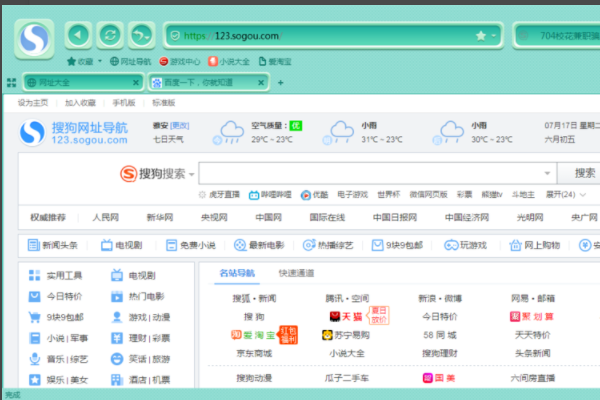Viewport: 600px width, 400px height.
Task: Open 热播综艺 category
Action: [328, 245]
